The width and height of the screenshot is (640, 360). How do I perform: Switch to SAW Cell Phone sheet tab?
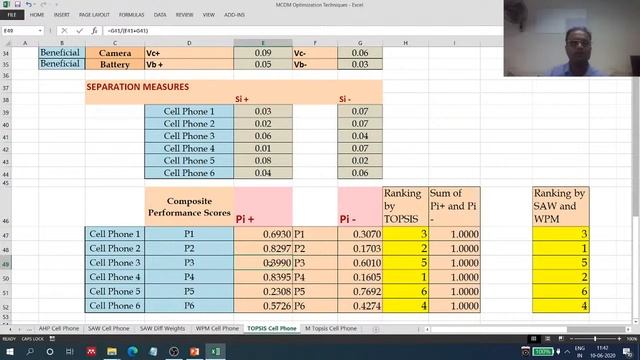[109, 328]
